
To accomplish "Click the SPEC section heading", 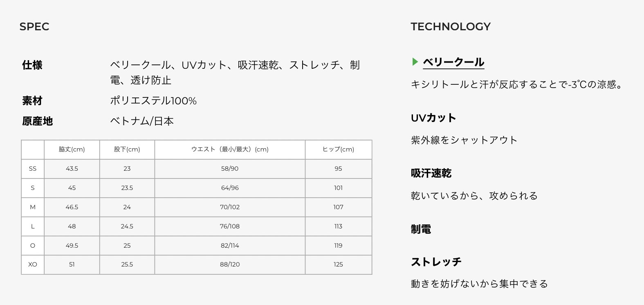I will point(34,27).
